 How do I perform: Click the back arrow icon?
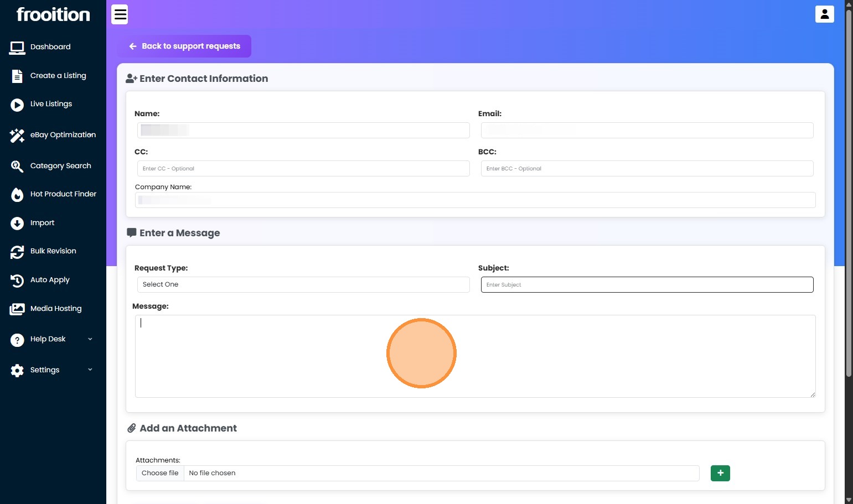click(133, 46)
